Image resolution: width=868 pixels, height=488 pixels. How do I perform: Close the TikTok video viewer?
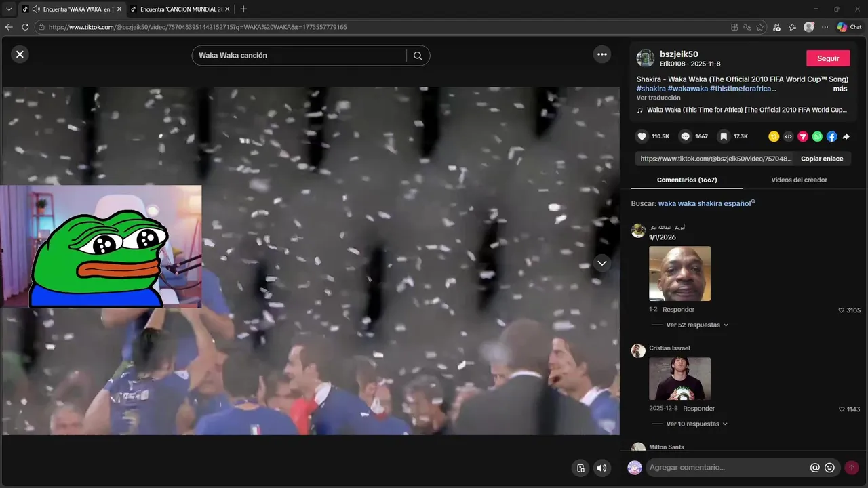click(20, 54)
